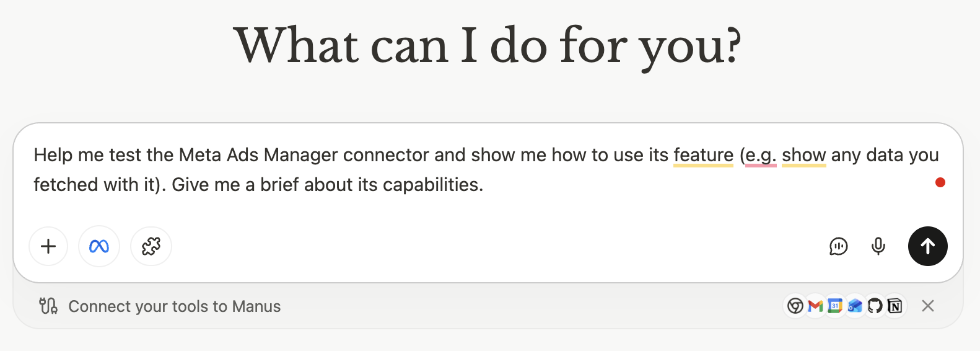Viewport: 980px width, 351px height.
Task: Select the Google Calendar icon
Action: click(835, 306)
